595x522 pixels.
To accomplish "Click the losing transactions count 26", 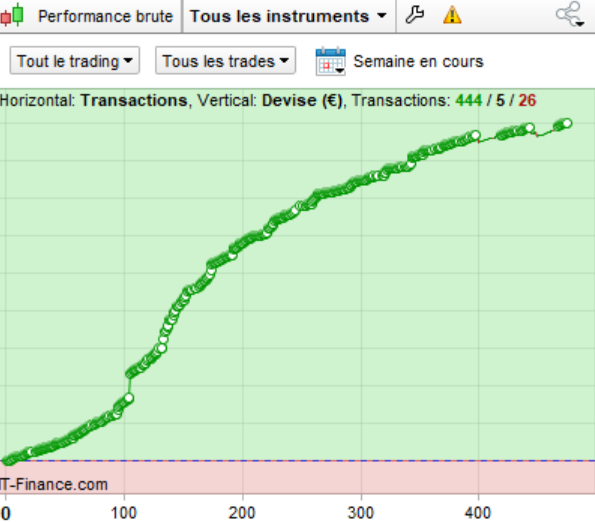I will click(527, 101).
